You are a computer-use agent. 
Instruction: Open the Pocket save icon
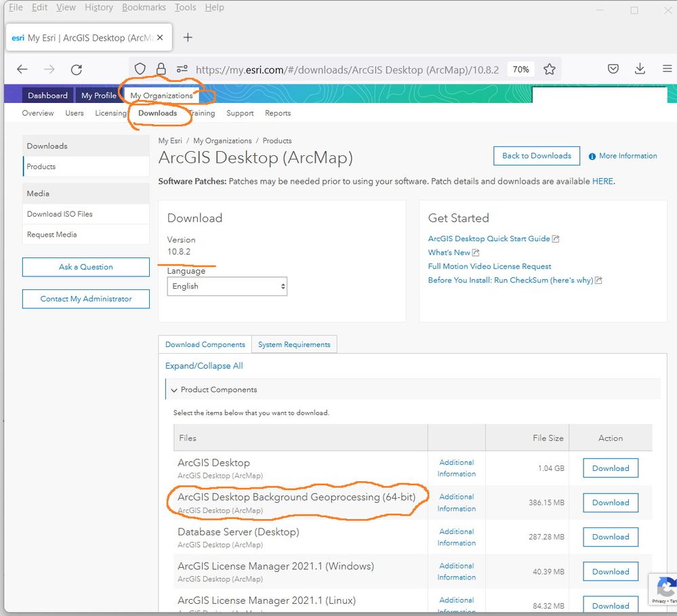[613, 68]
